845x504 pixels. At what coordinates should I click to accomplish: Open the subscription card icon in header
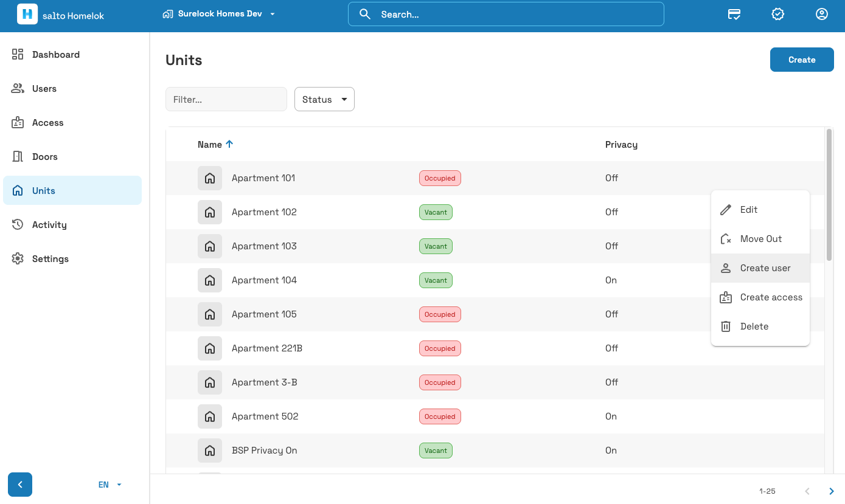(734, 14)
